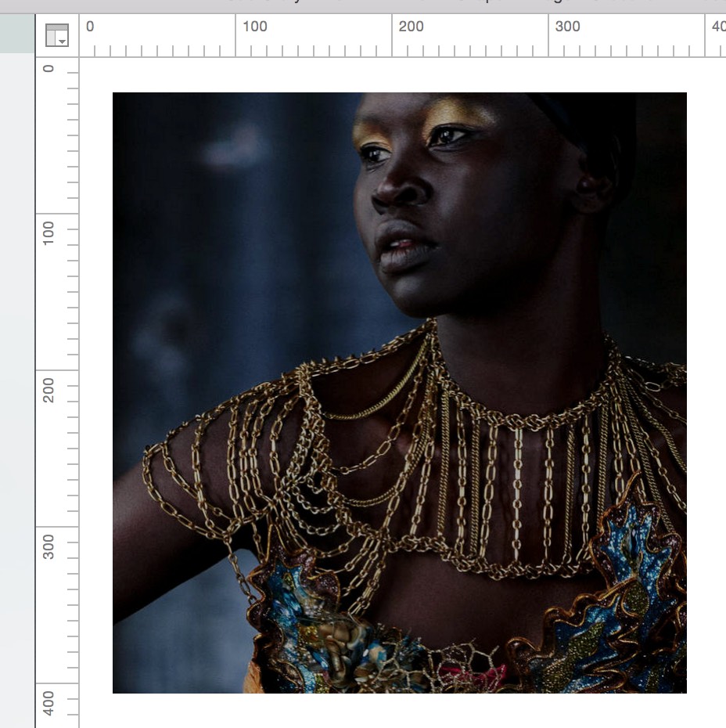Click the 200 mark on the vertical ruler
The height and width of the screenshot is (728, 726).
[x=49, y=389]
